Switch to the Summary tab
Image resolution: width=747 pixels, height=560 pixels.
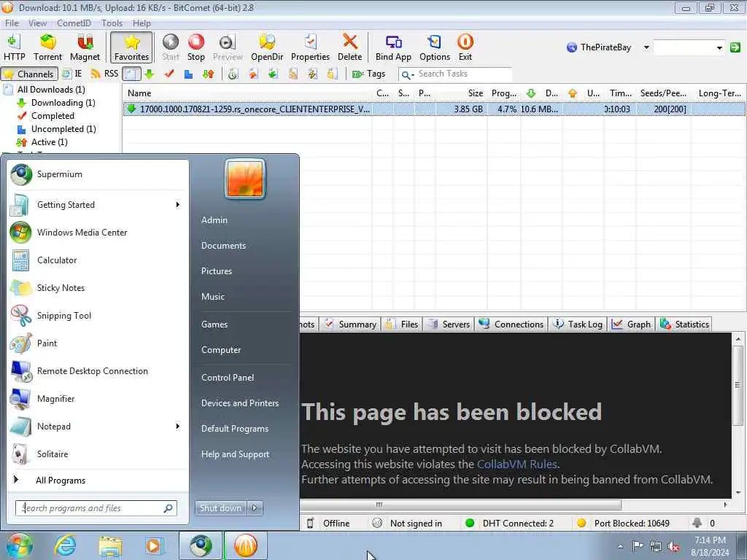click(x=351, y=324)
